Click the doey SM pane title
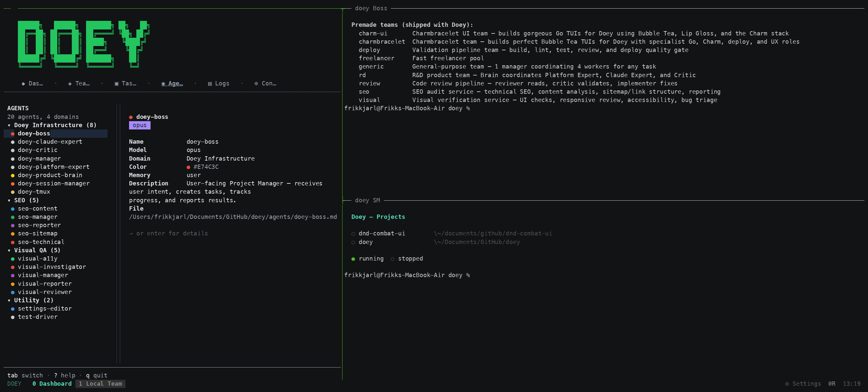This screenshot has width=868, height=392. [367, 200]
